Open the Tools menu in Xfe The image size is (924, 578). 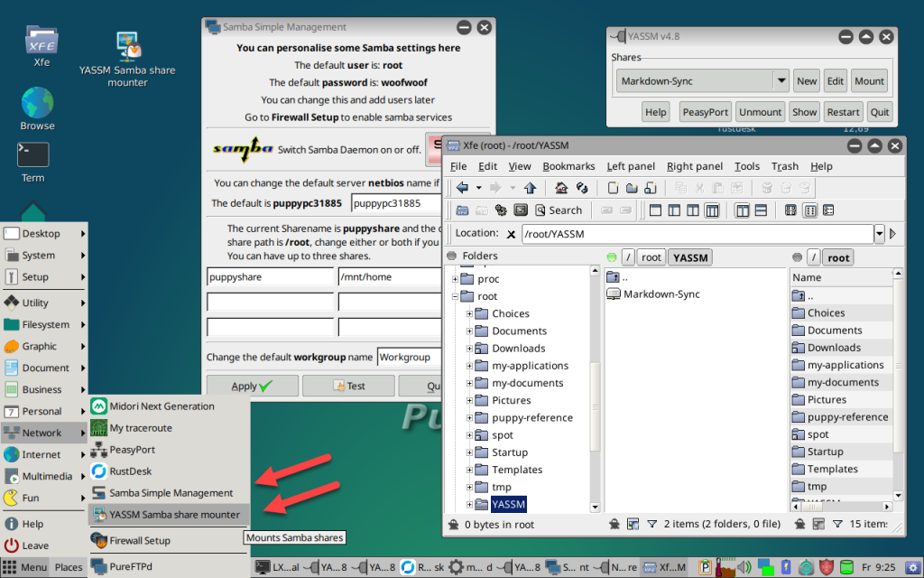click(x=746, y=166)
